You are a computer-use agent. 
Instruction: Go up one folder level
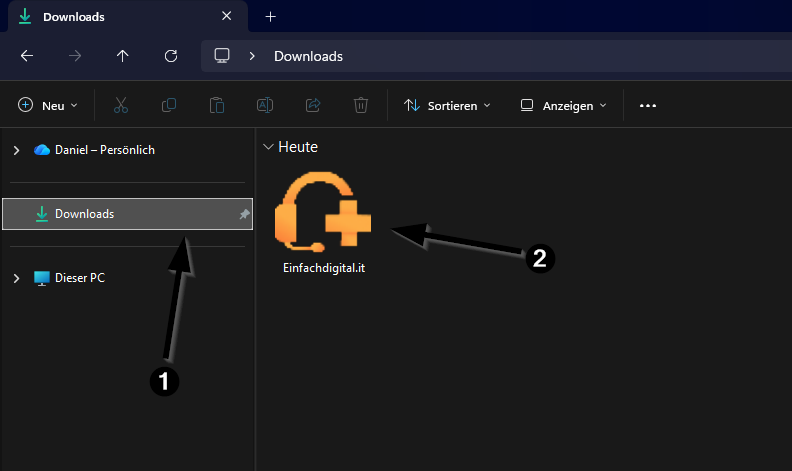coord(123,56)
